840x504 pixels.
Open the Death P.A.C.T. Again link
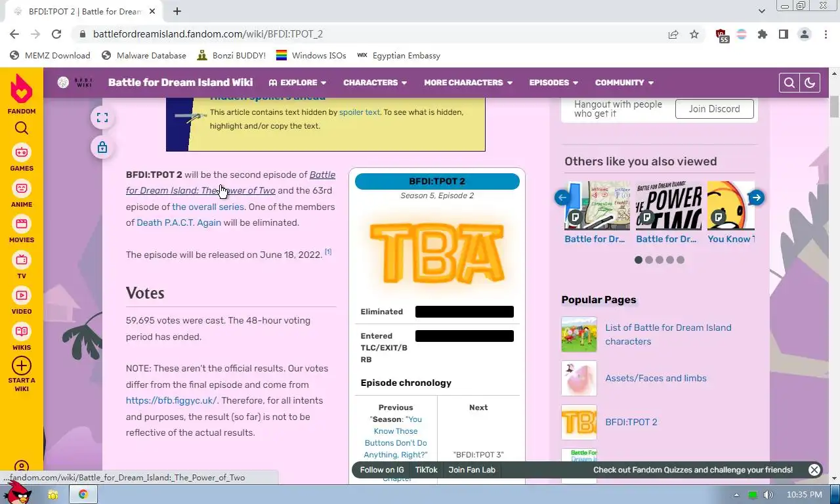(x=178, y=222)
